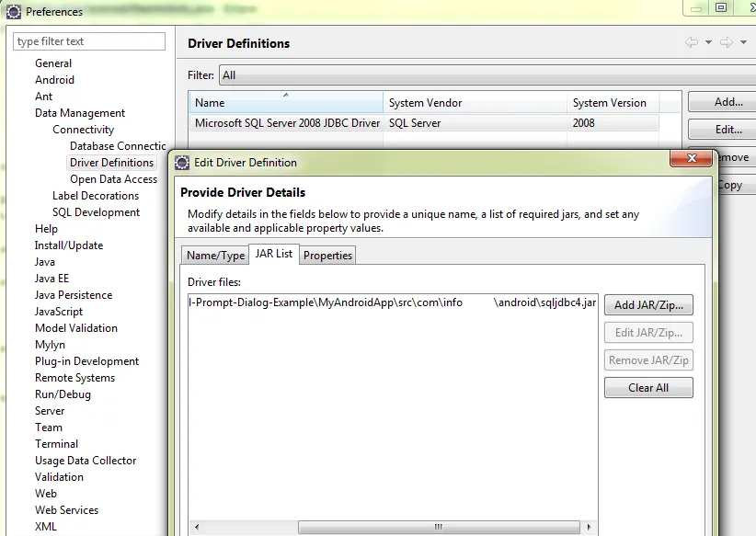
Task: Open the forward history dropdown arrow
Action: tap(741, 43)
